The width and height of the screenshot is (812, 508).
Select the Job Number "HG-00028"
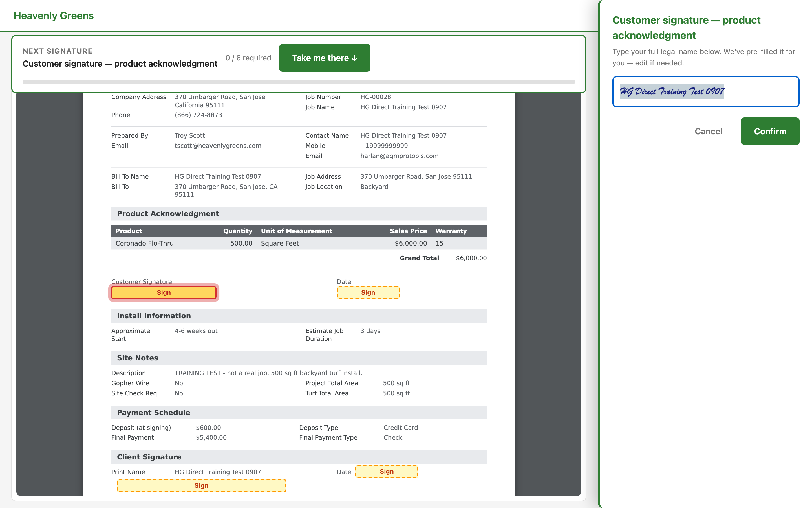coord(376,97)
